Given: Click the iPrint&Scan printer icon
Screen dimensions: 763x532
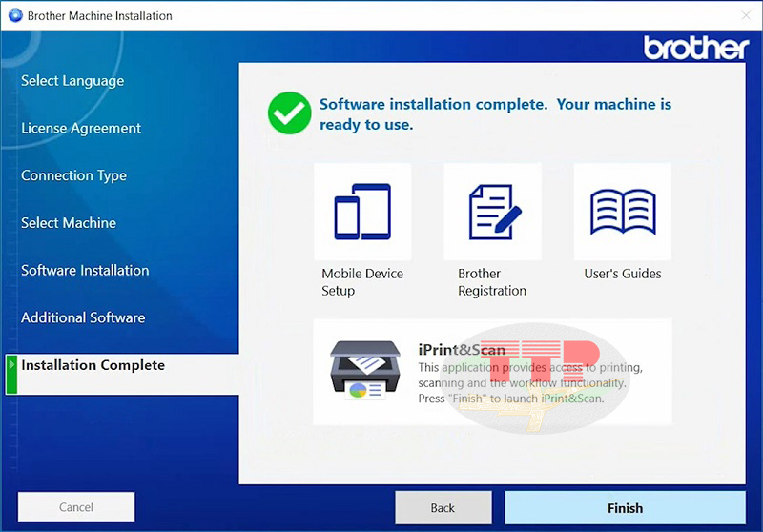Looking at the screenshot, I should (x=365, y=370).
